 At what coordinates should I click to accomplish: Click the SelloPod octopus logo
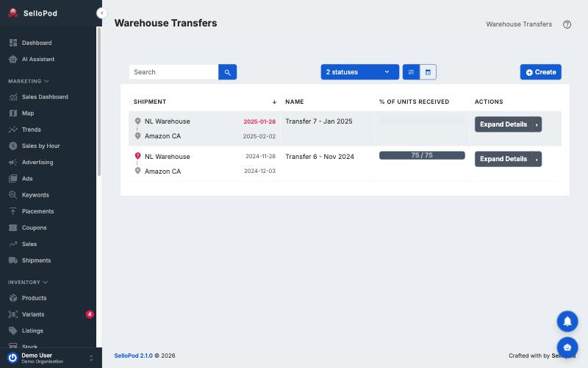pyautogui.click(x=13, y=13)
